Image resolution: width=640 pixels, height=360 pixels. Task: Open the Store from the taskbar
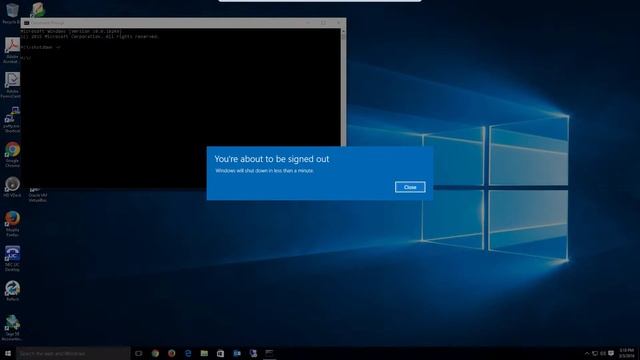pos(220,353)
